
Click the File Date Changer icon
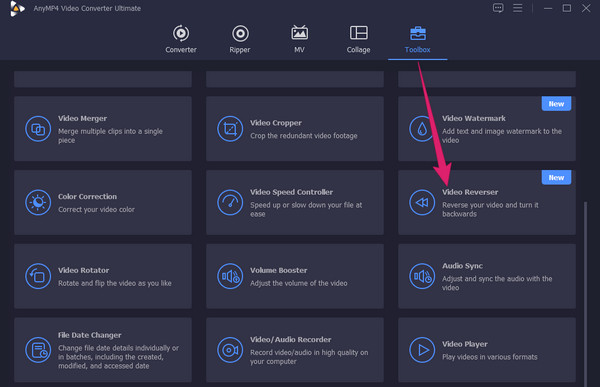[38, 350]
